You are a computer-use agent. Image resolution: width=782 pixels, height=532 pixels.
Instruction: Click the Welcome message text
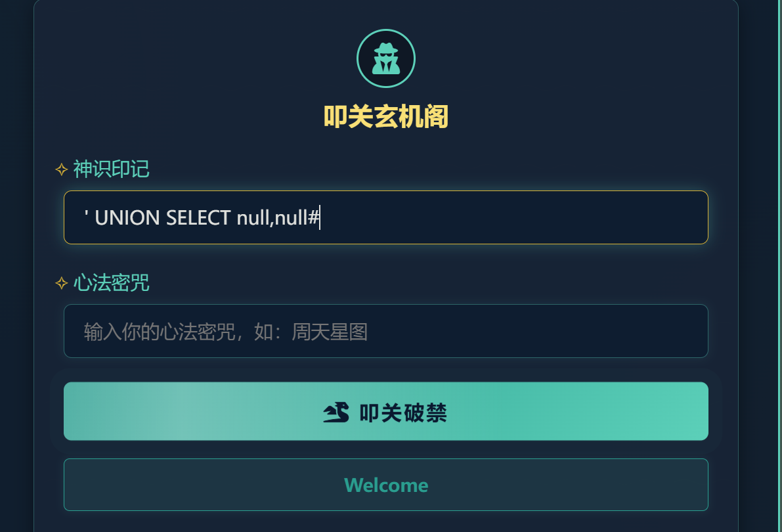coord(386,485)
